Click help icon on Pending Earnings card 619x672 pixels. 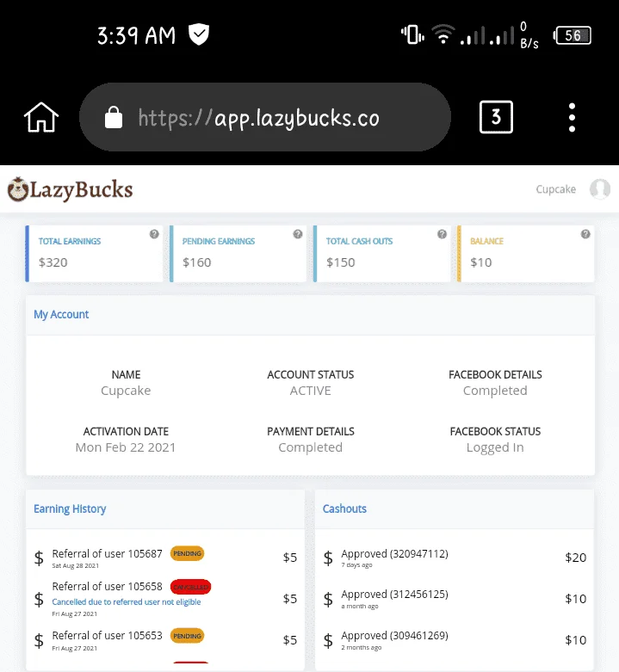298,234
